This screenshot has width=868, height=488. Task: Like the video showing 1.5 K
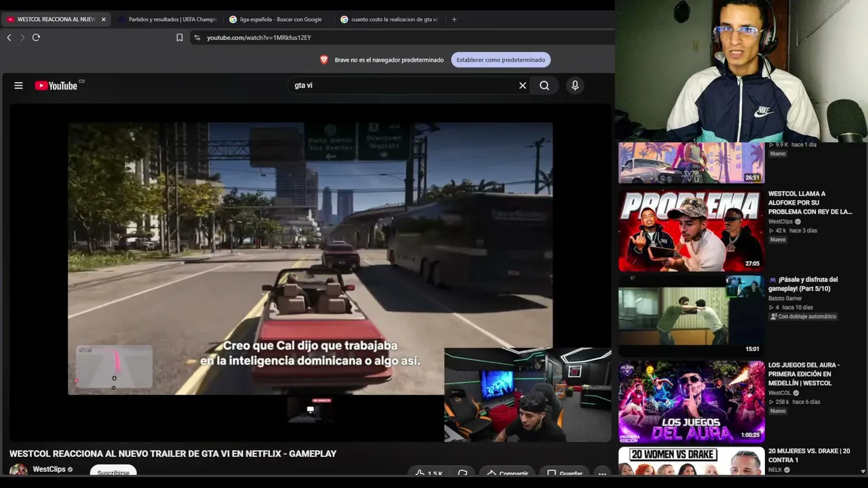click(429, 473)
